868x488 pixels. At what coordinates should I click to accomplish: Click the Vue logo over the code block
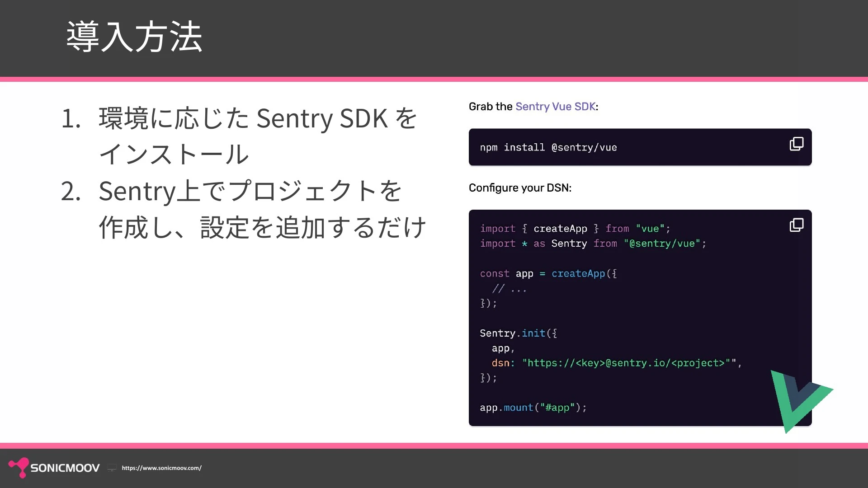point(801,401)
